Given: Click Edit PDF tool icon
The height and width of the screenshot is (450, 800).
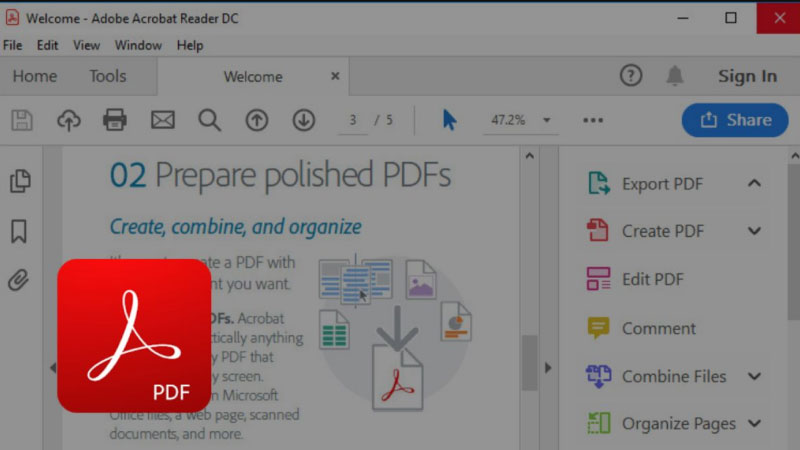Looking at the screenshot, I should coord(598,279).
